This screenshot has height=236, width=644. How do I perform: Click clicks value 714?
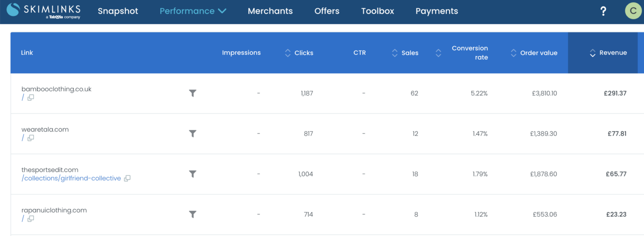pos(308,214)
